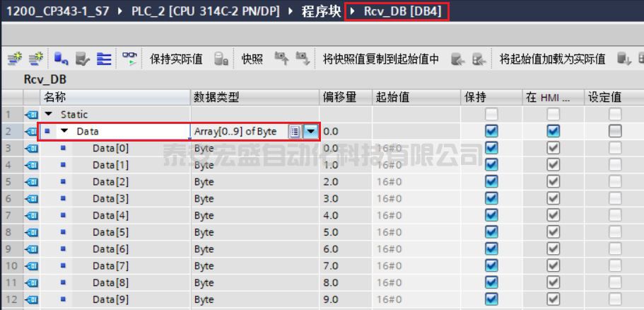Click the monitor all glasses icon
The image size is (644, 310).
129,59
